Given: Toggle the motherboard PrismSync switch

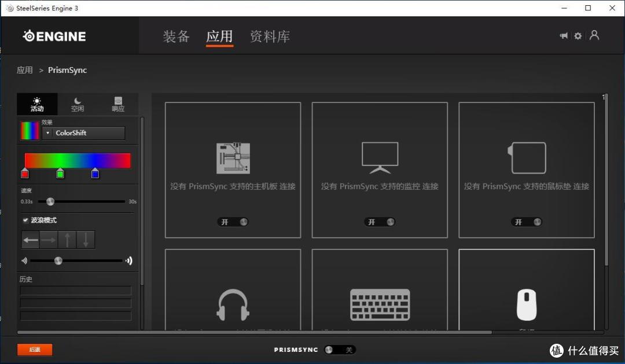Looking at the screenshot, I should [233, 222].
